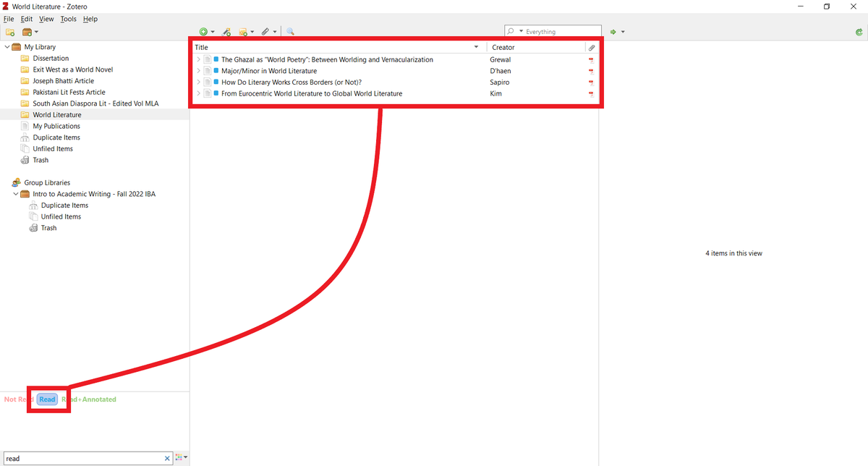Collapse Intro to Academic Writing group
The width and height of the screenshot is (868, 466).
coord(15,194)
